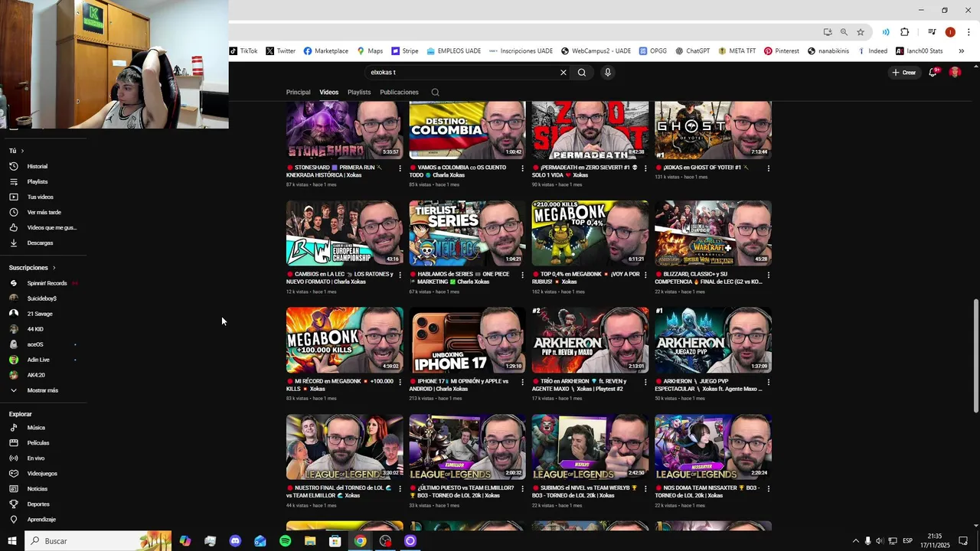The width and height of the screenshot is (980, 551).
Task: Open Ver más tarde list
Action: [x=44, y=212]
